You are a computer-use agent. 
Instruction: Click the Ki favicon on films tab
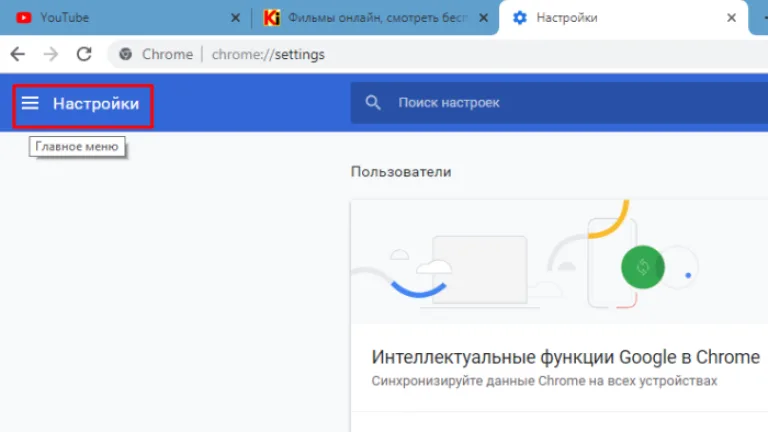[272, 18]
